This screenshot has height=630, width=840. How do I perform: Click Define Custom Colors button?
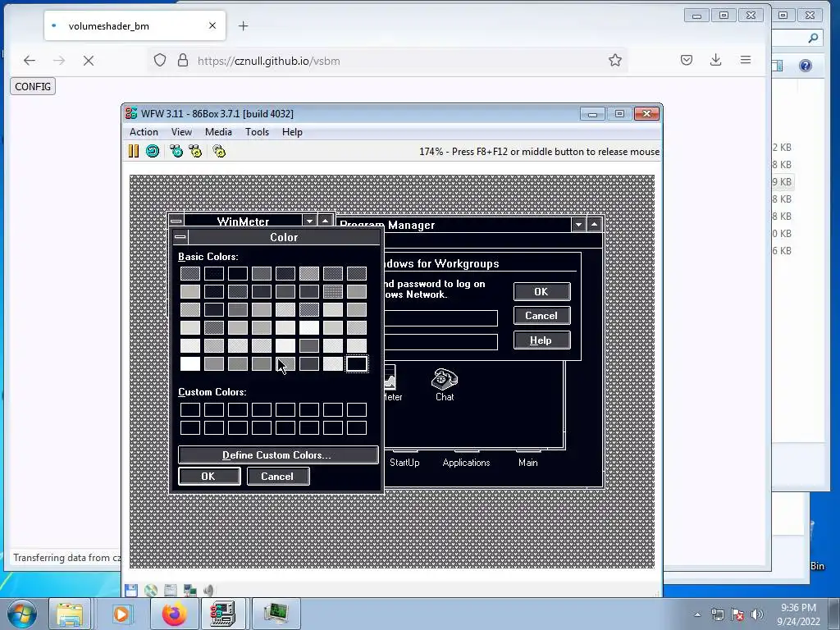click(277, 454)
